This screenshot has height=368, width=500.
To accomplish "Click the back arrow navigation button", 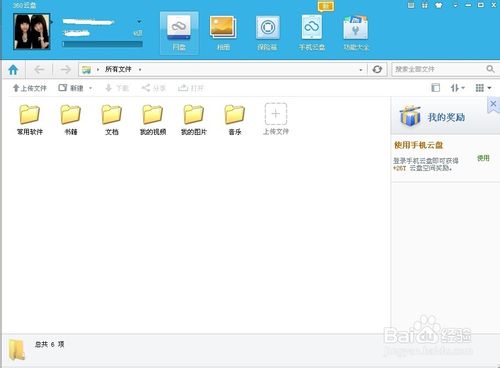I will (x=39, y=70).
